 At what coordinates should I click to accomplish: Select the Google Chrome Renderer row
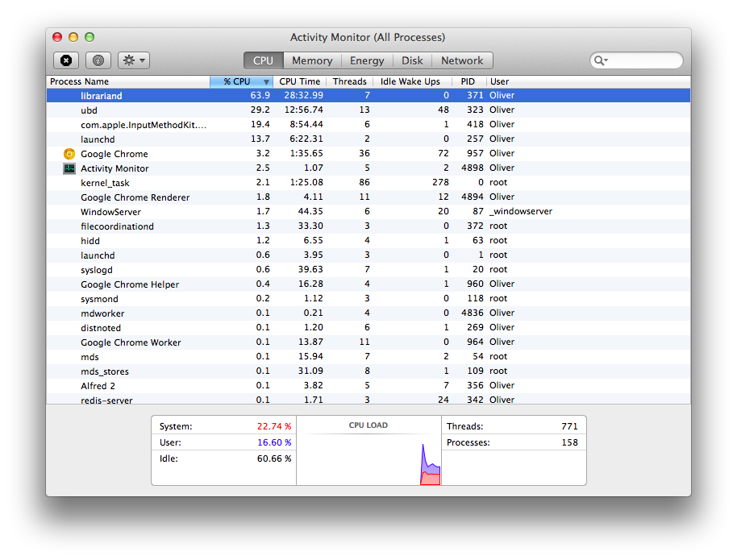(x=368, y=197)
